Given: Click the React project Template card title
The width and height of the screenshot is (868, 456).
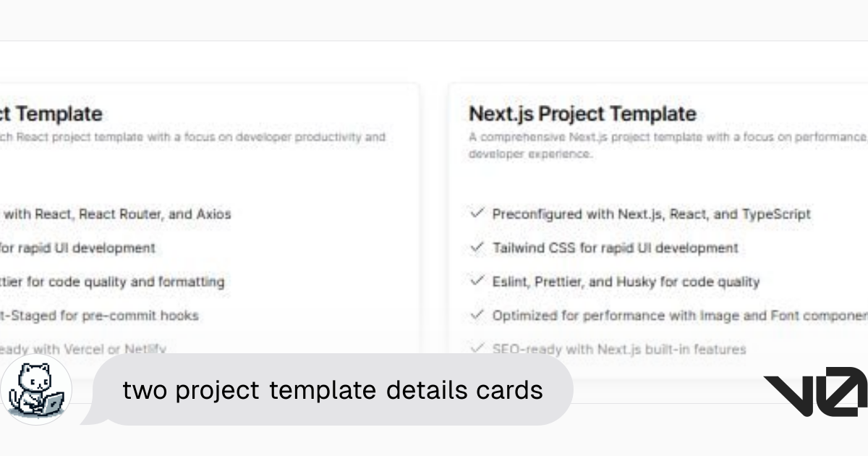Looking at the screenshot, I should 51,114.
